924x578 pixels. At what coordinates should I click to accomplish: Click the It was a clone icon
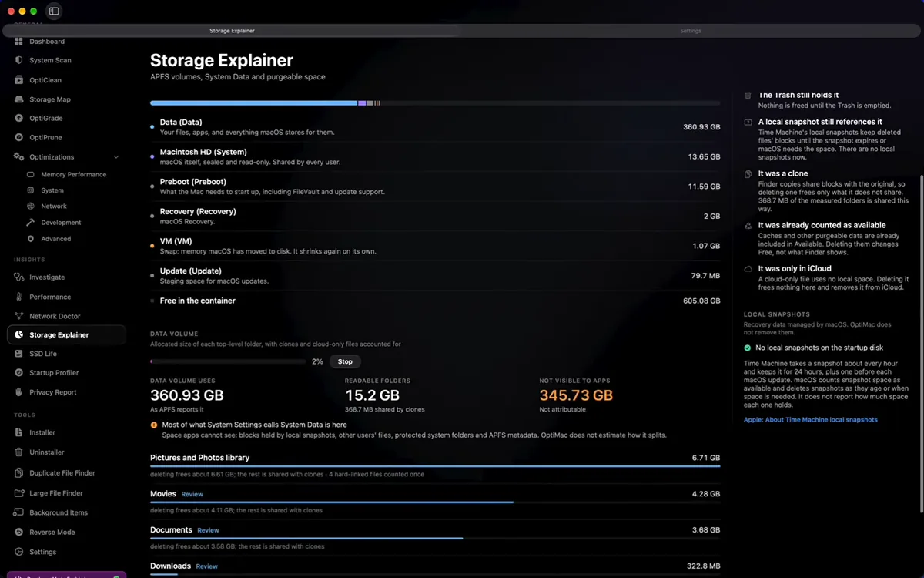748,174
